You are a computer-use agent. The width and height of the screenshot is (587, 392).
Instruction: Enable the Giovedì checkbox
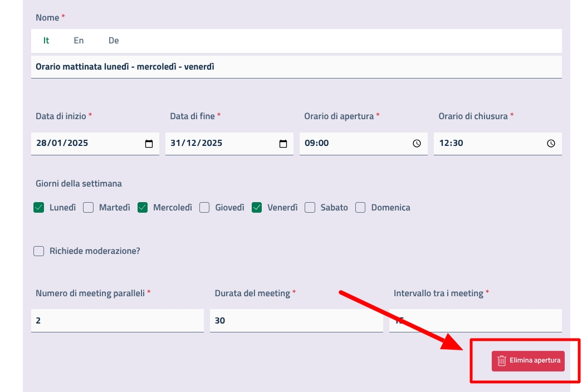[x=204, y=208]
